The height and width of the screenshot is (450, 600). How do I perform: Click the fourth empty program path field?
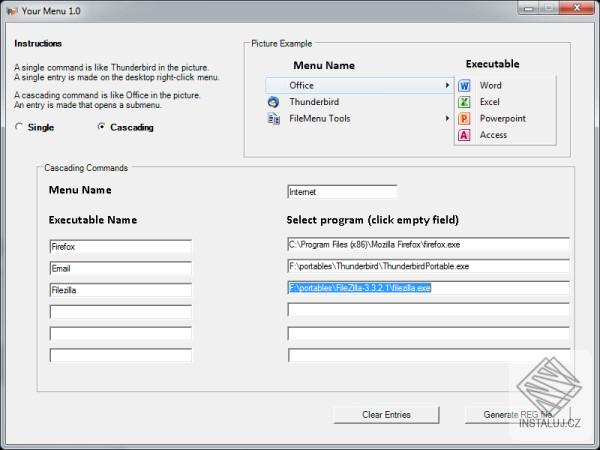[x=428, y=310]
